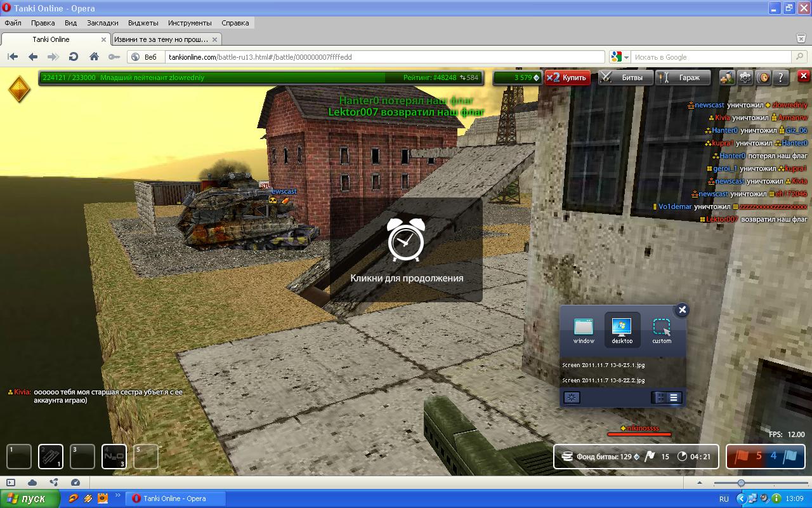Activate nitro N2O supply slot
The image size is (812, 508).
click(x=114, y=457)
